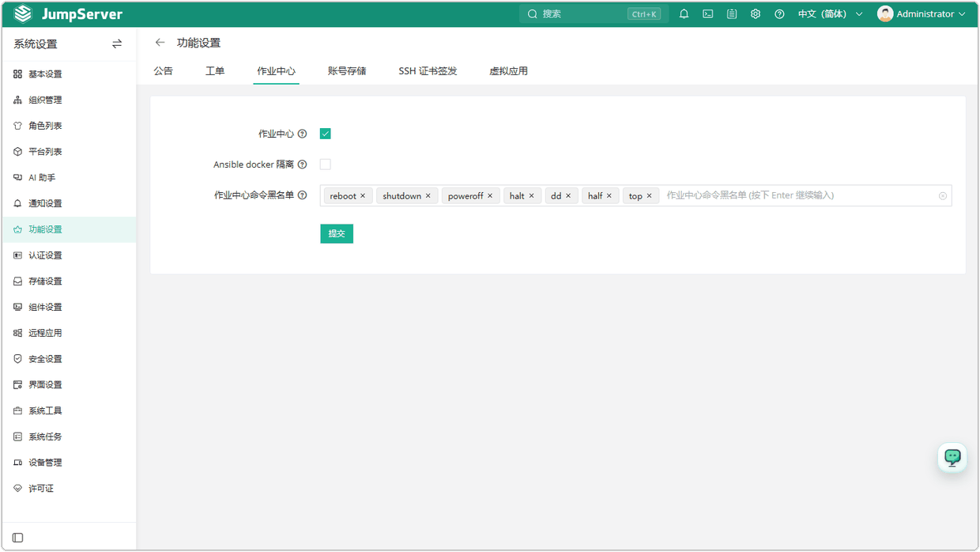Click the JumpServer logo icon
The image size is (980, 552).
coord(23,14)
